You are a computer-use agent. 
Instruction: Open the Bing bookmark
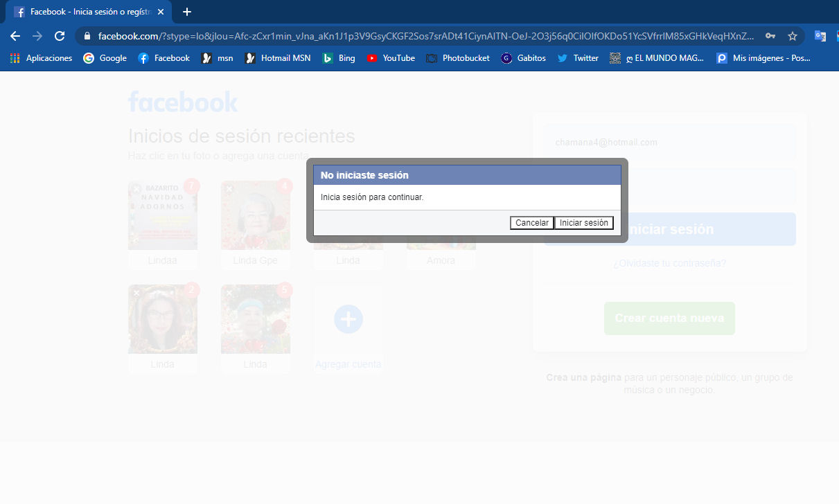point(339,58)
